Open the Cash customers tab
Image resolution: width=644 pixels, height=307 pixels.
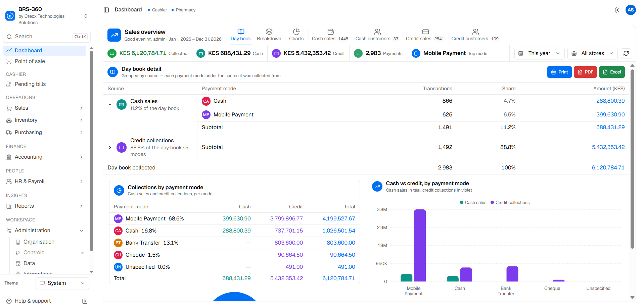click(x=377, y=35)
